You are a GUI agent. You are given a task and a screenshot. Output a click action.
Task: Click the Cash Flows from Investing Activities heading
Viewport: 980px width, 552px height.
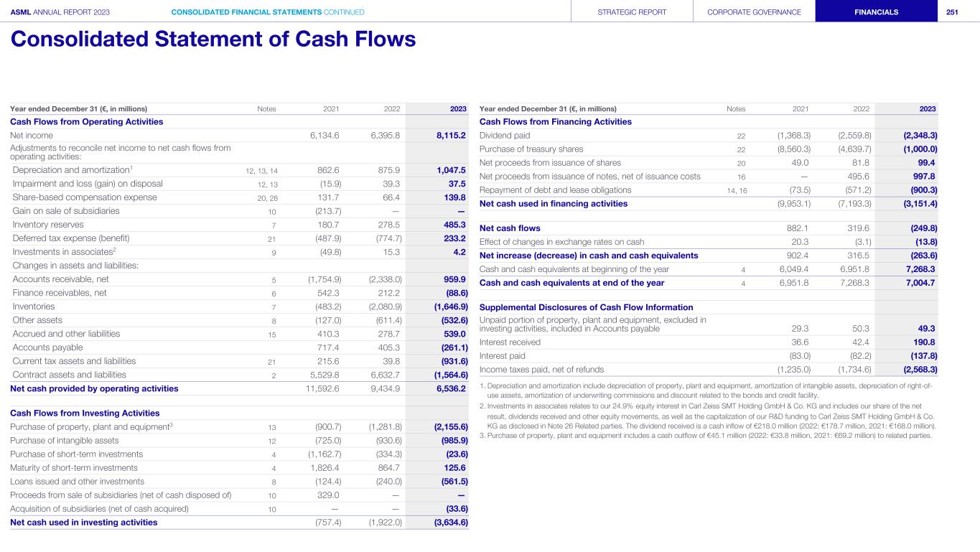[x=85, y=413]
